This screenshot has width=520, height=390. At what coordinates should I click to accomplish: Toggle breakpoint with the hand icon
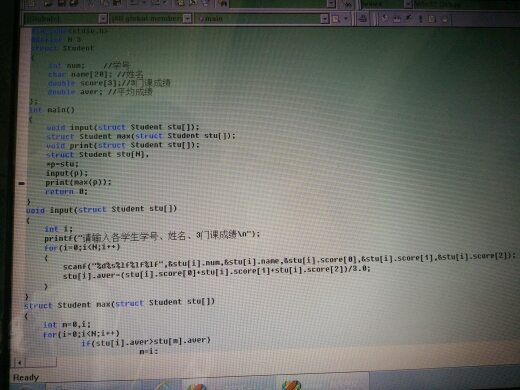pyautogui.click(x=444, y=19)
